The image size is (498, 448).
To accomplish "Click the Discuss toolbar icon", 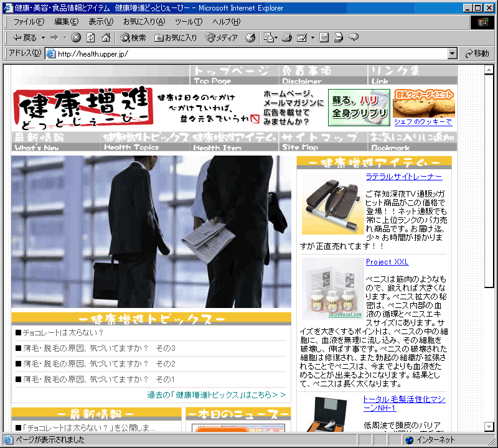I will pos(324,38).
